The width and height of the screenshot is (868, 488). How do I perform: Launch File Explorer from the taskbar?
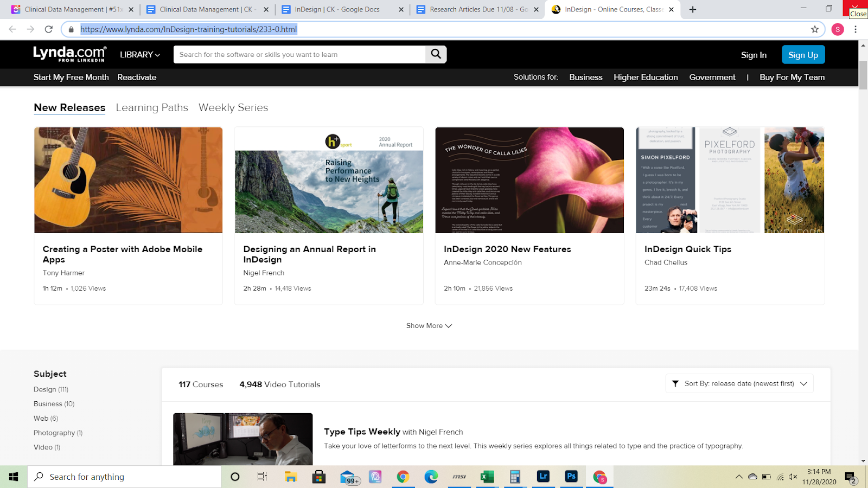coord(291,477)
